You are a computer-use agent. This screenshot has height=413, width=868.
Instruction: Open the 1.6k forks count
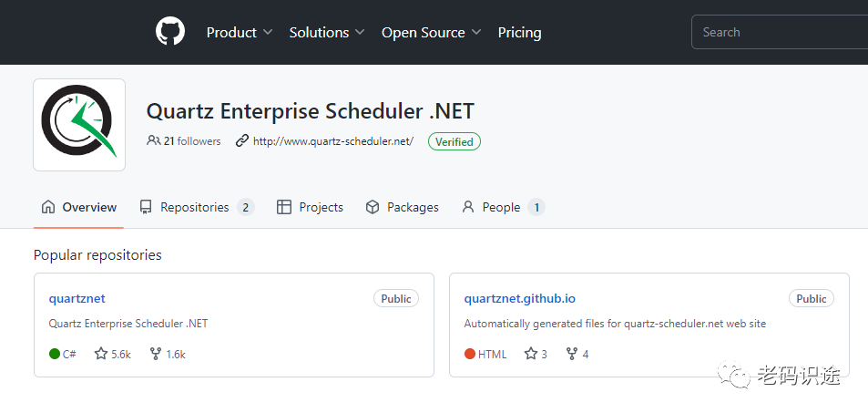tap(176, 355)
